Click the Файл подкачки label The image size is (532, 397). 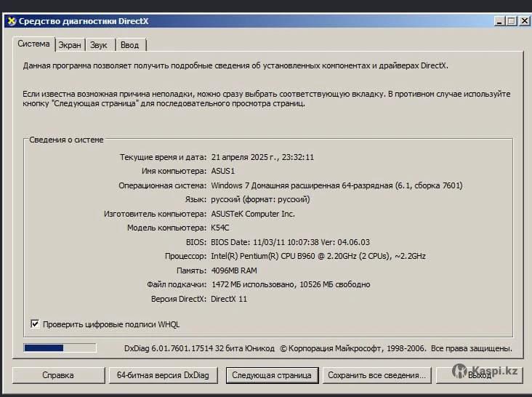pyautogui.click(x=177, y=284)
